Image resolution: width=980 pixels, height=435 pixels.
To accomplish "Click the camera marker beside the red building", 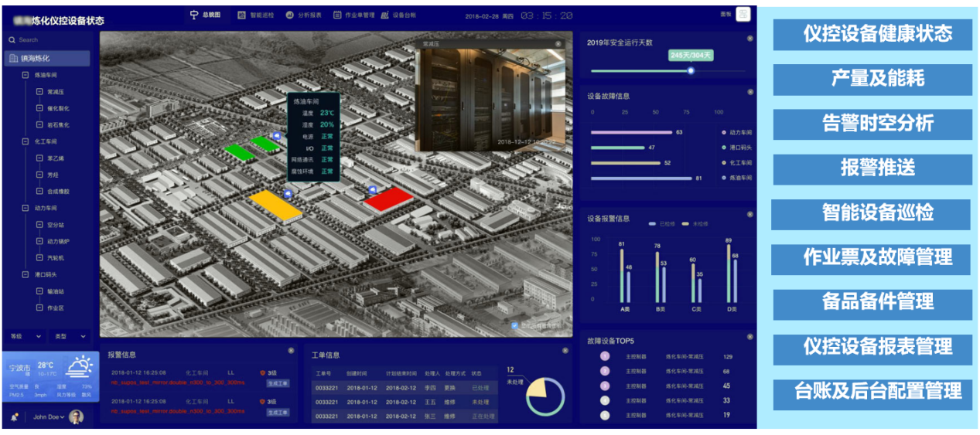I will tap(373, 189).
